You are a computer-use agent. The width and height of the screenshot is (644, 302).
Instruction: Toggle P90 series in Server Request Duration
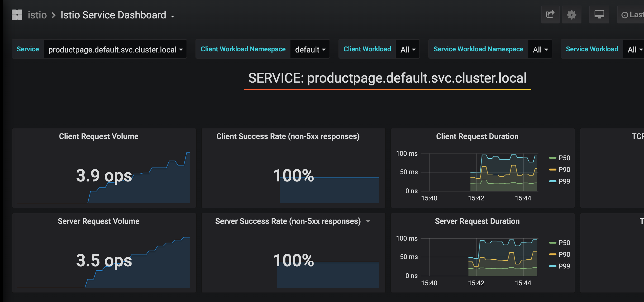click(x=564, y=255)
